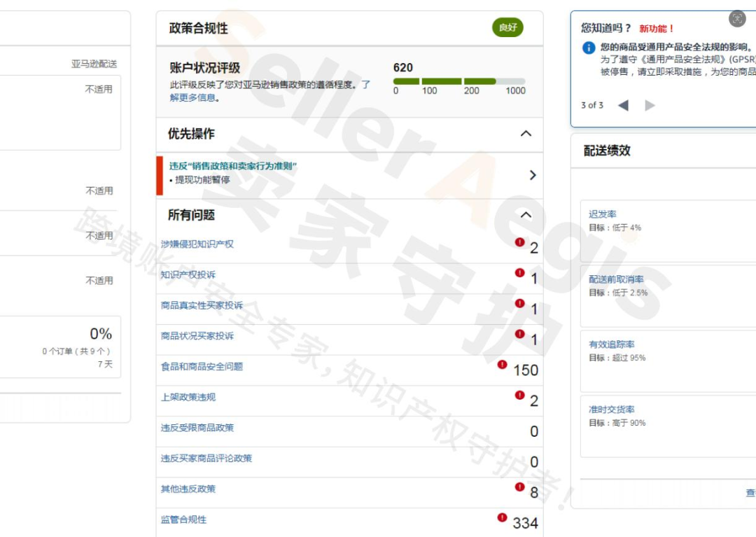The height and width of the screenshot is (537, 756).
Task: Click the 3 of 3 tip counter
Action: 592,105
